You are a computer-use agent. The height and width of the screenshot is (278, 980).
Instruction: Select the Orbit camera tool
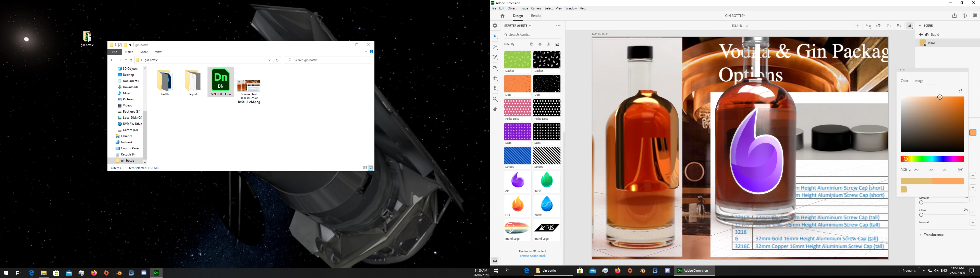coord(495,68)
